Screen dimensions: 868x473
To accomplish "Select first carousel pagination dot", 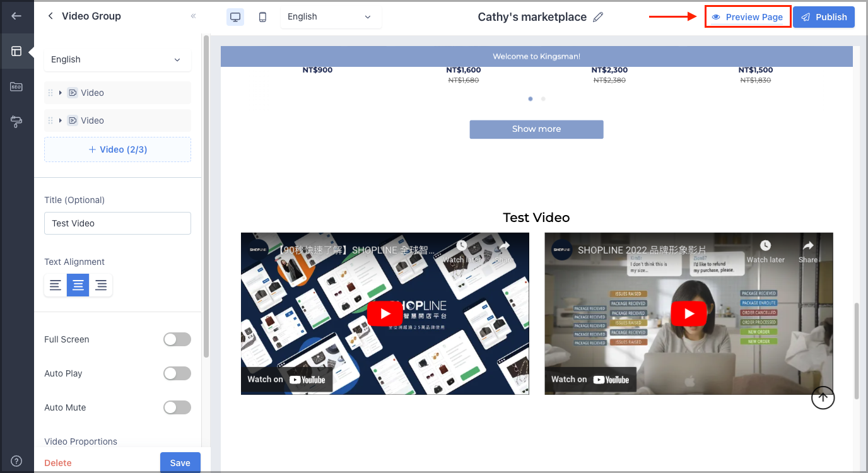I will pyautogui.click(x=530, y=98).
